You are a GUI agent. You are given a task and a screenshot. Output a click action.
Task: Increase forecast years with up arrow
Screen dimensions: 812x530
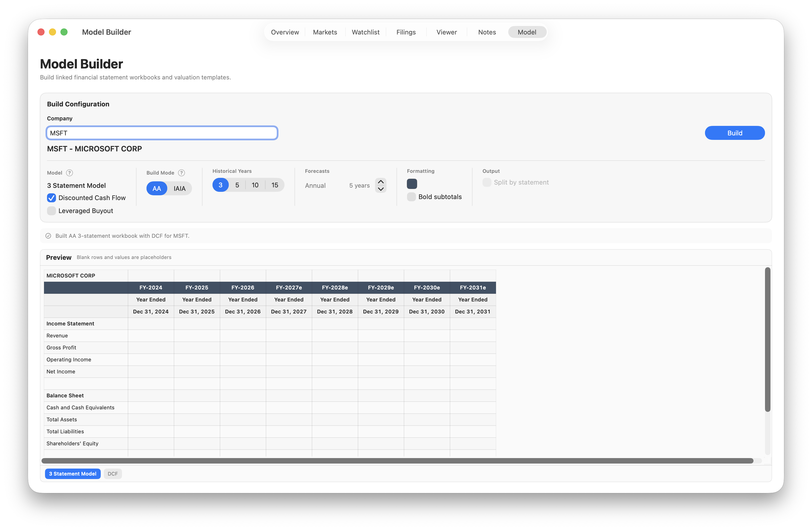tap(381, 182)
